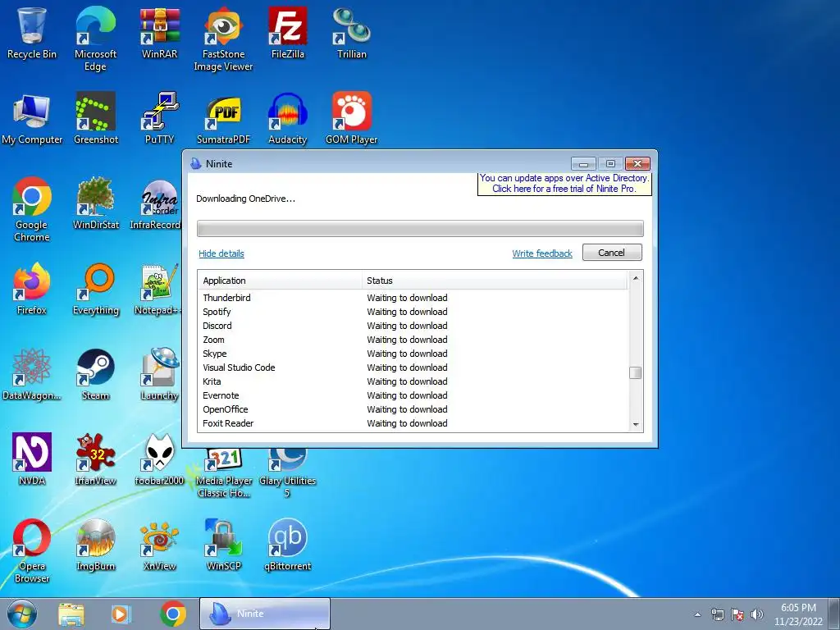Select the foobar2000 desktop icon
This screenshot has height=630, width=840.
[159, 459]
